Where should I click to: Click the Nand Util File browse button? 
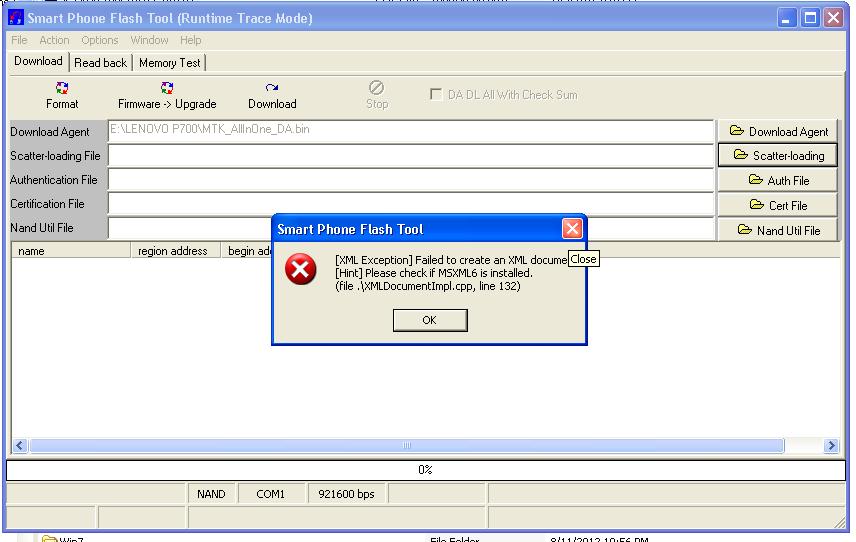pos(777,230)
